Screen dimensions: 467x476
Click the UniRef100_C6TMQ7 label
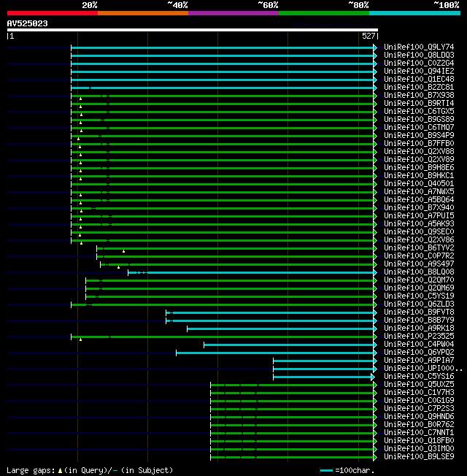click(x=419, y=127)
